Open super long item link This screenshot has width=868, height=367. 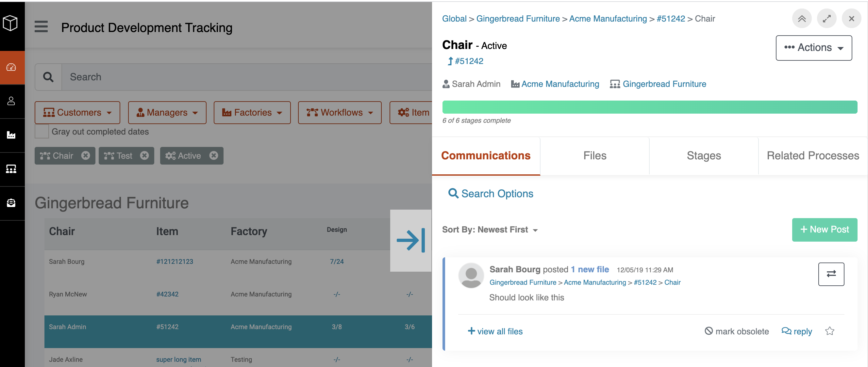[x=178, y=359]
